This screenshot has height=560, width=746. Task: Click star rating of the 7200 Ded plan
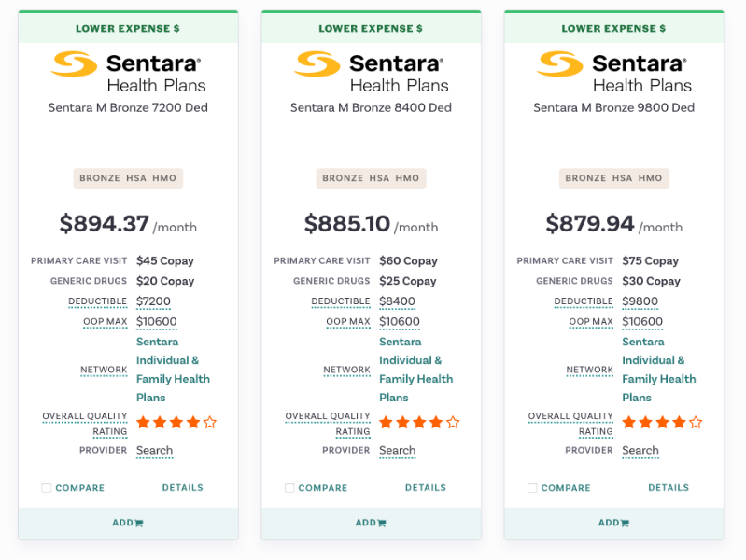[x=176, y=423]
